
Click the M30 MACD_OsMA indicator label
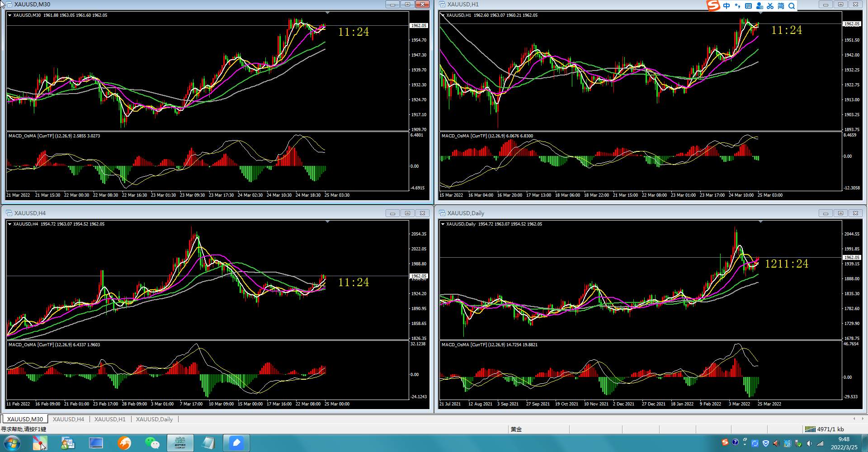(54, 136)
